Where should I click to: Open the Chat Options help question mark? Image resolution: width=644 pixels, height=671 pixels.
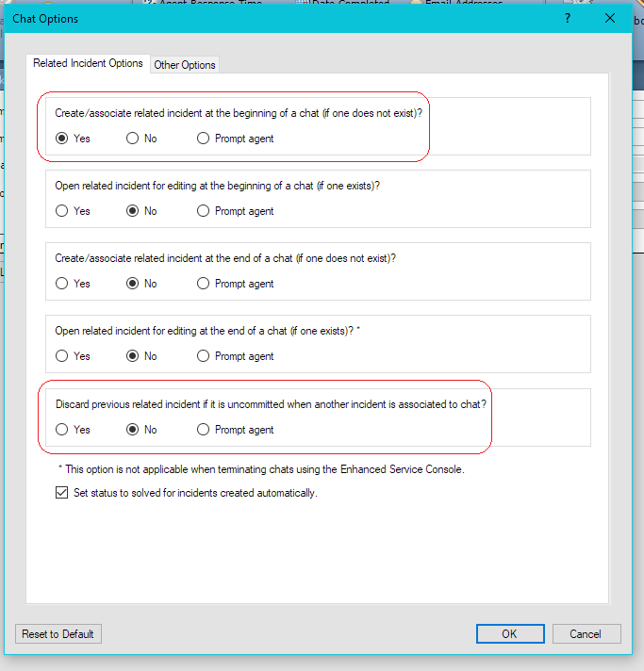(568, 19)
